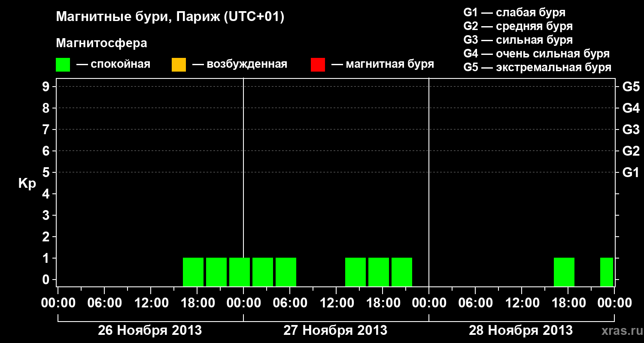Click the Магнитосфера subtitle
This screenshot has height=343, width=644.
click(x=101, y=43)
